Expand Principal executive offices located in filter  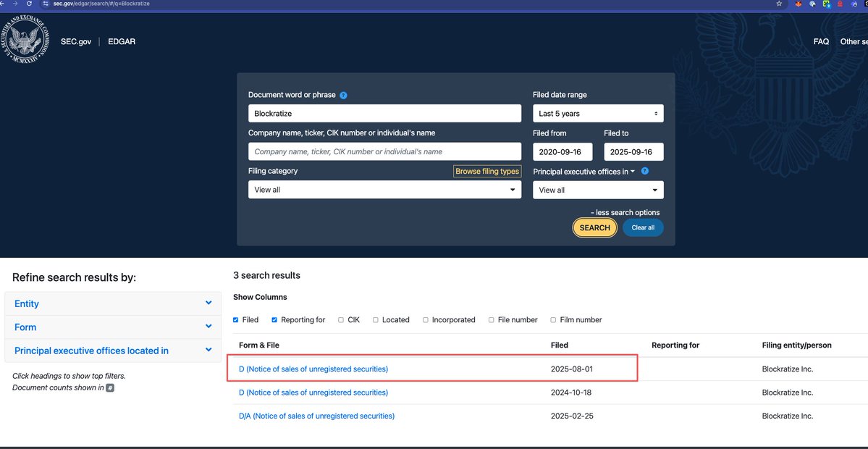click(113, 351)
